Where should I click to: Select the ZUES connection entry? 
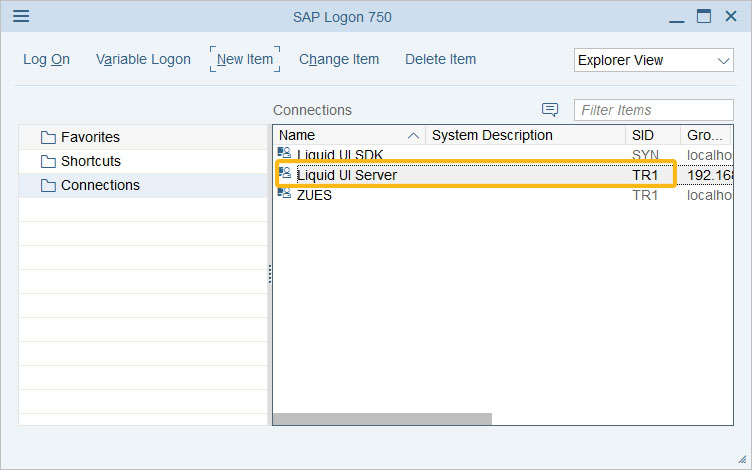[x=503, y=195]
